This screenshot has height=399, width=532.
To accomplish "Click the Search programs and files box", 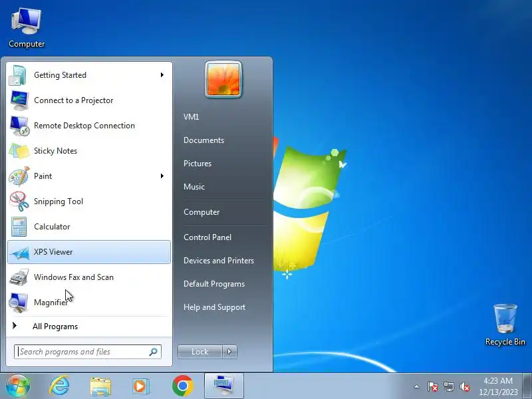I will pos(88,352).
